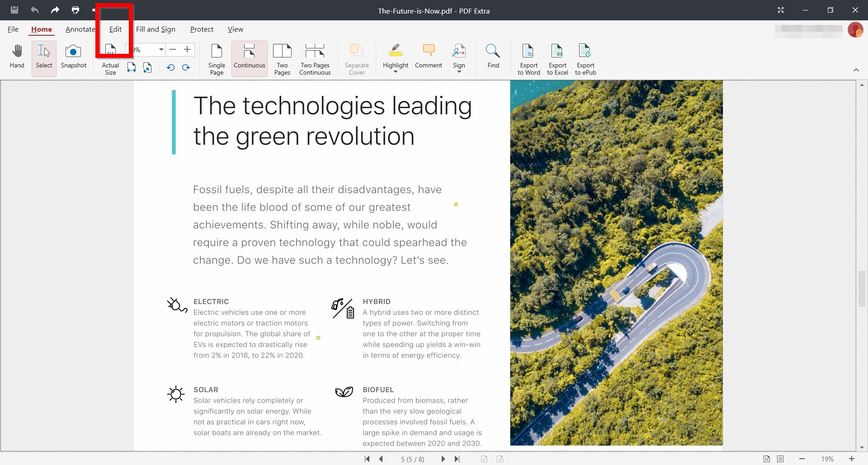This screenshot has width=868, height=465.
Task: Activate the Snapshot tool
Action: point(73,57)
